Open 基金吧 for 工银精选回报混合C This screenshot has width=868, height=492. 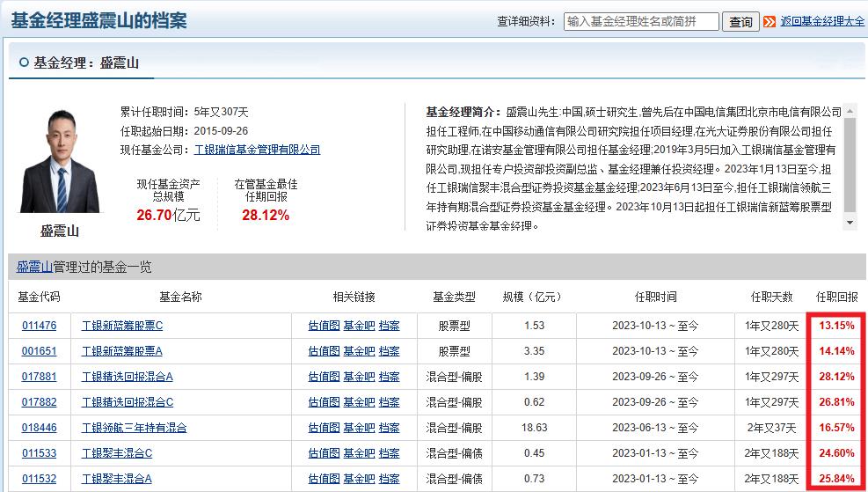(x=360, y=402)
